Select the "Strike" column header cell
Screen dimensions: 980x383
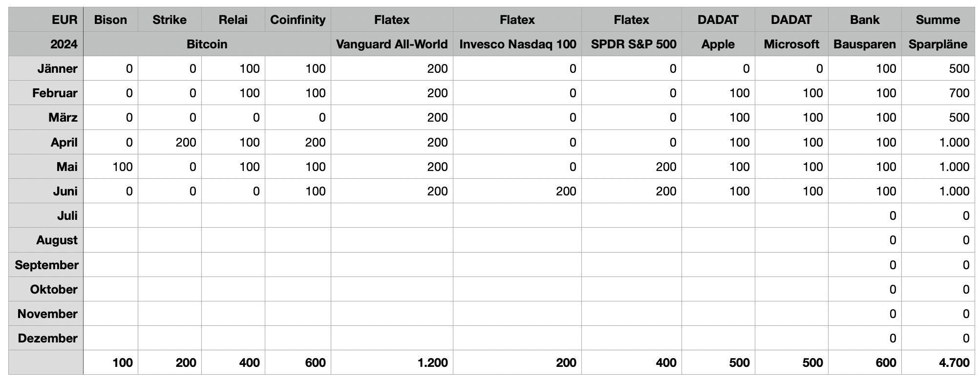pyautogui.click(x=170, y=20)
